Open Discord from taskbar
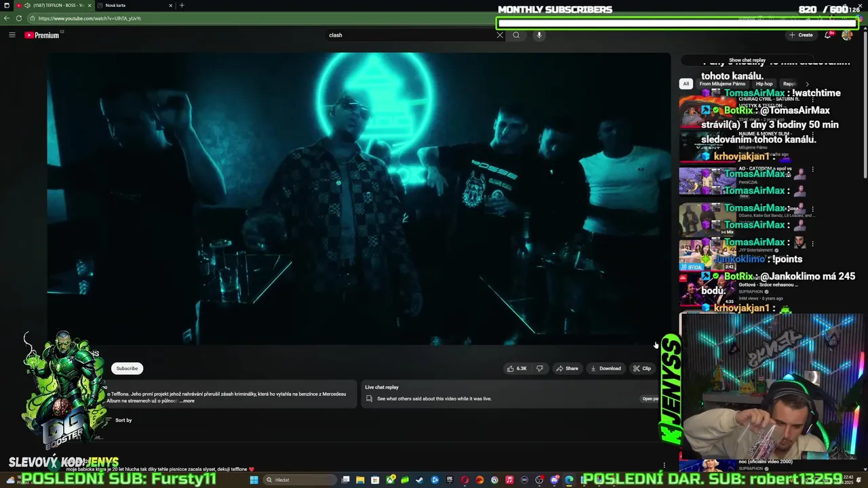 click(x=554, y=480)
